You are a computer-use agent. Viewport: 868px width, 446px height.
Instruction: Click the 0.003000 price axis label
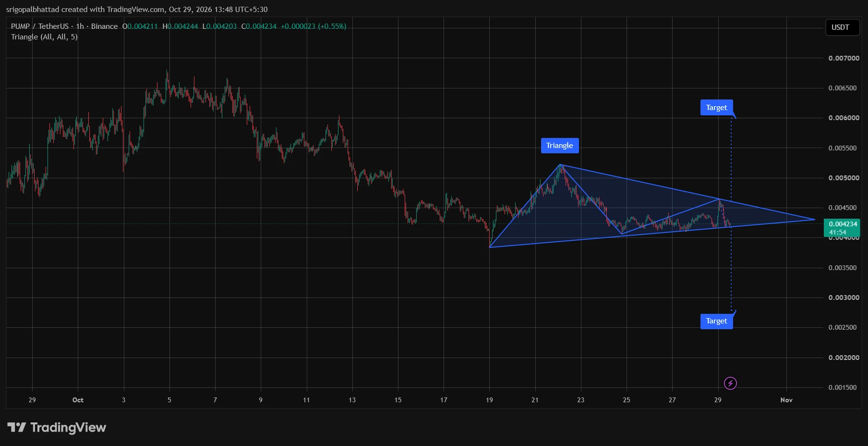coord(844,297)
